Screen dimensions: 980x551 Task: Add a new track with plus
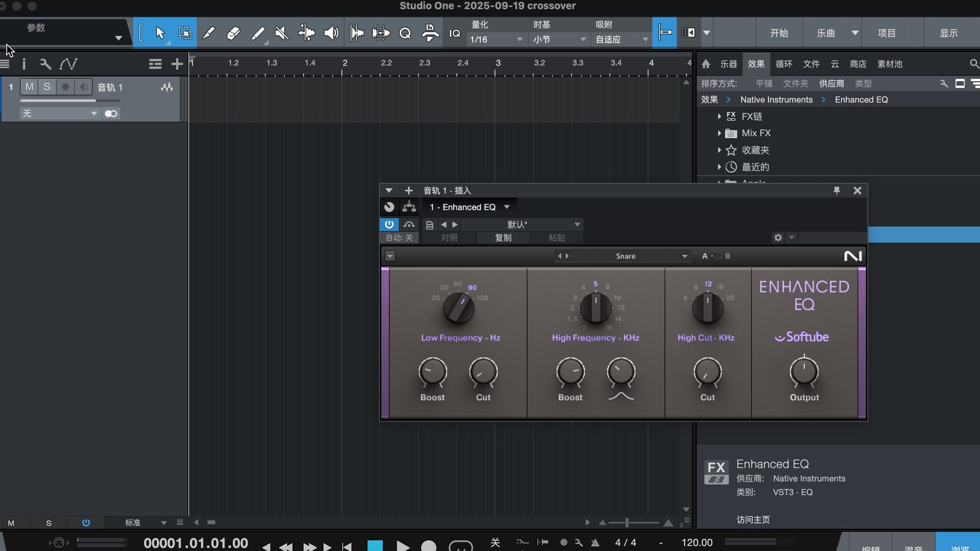coord(177,64)
